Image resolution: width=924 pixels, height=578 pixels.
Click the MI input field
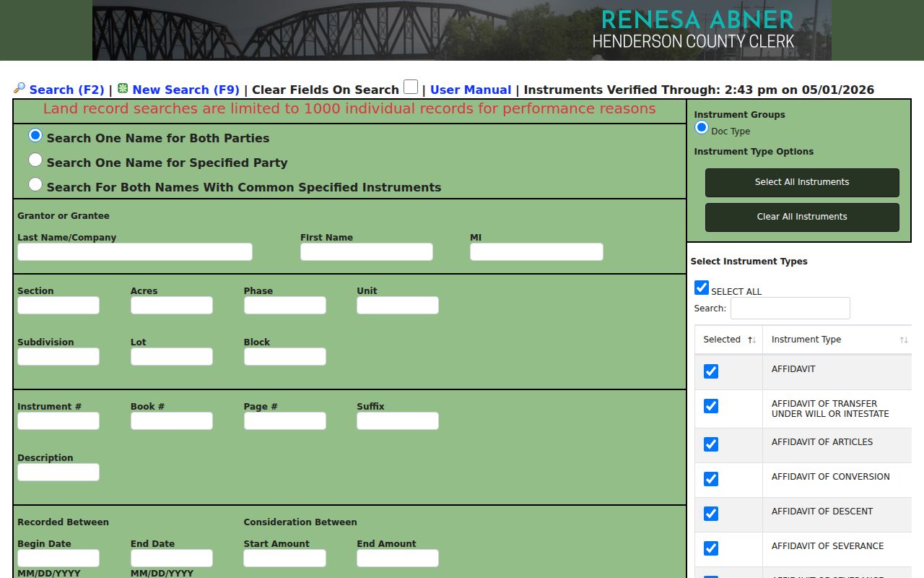[536, 251]
